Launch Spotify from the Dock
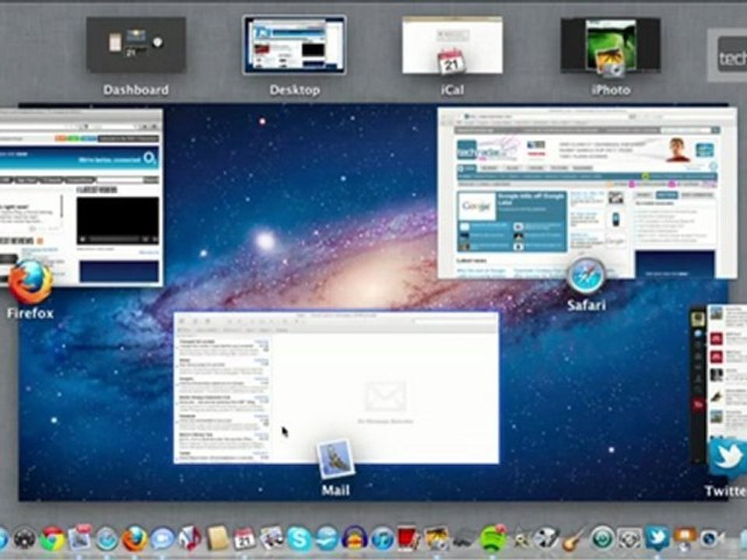Image resolution: width=747 pixels, height=560 pixels. coord(492,538)
